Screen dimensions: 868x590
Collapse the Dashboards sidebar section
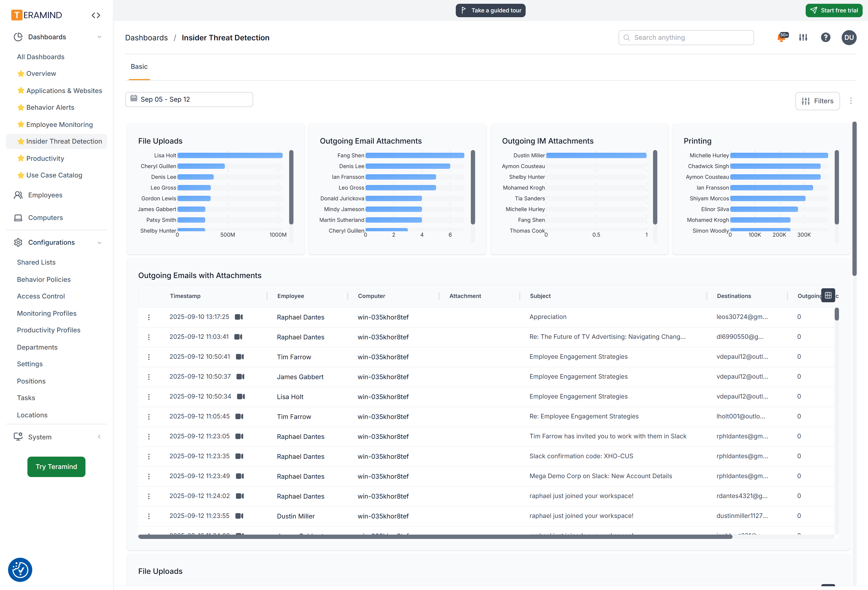[x=99, y=37]
